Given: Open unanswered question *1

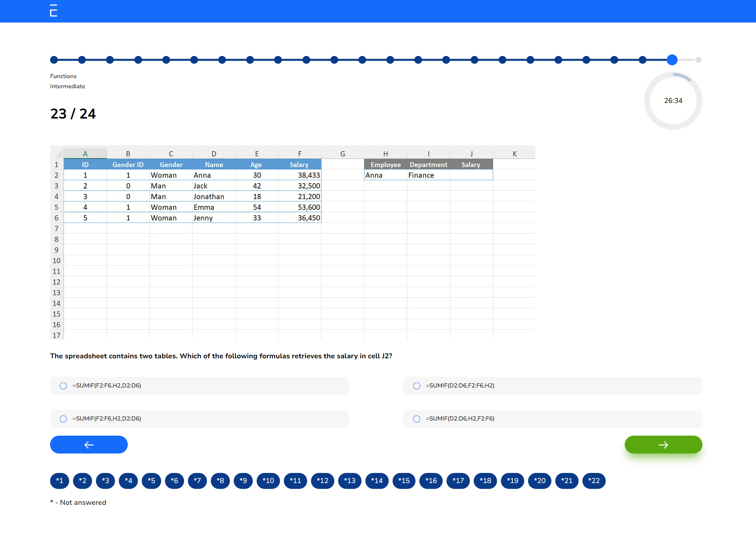Looking at the screenshot, I should click(x=59, y=481).
